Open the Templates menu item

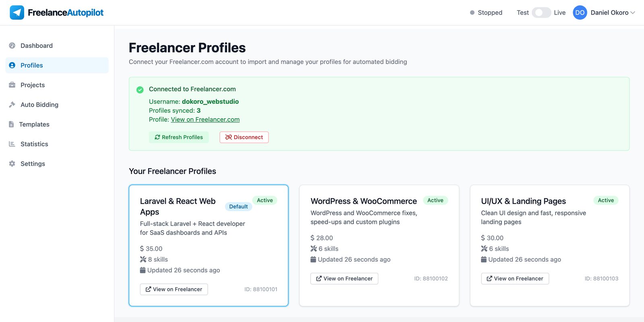(x=57, y=124)
